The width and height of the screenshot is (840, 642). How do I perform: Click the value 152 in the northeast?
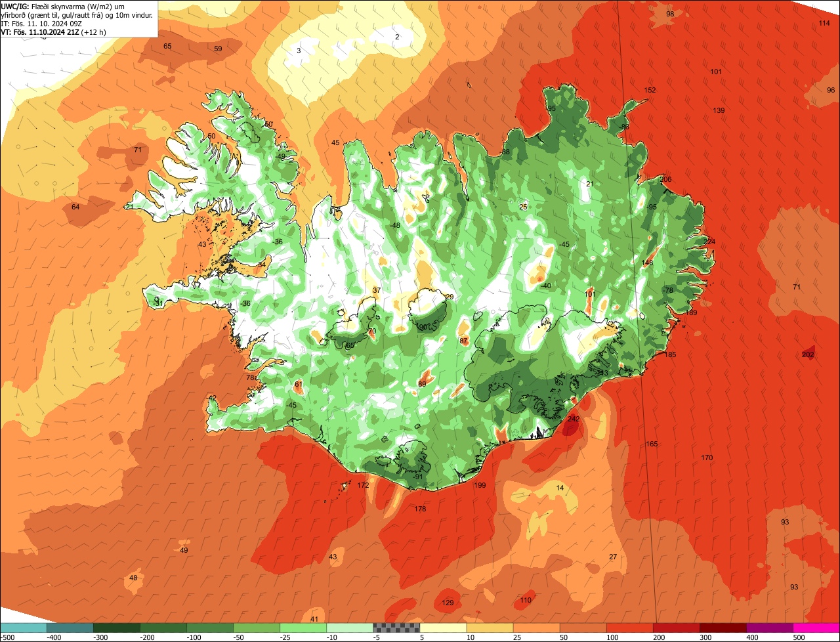[x=650, y=91]
